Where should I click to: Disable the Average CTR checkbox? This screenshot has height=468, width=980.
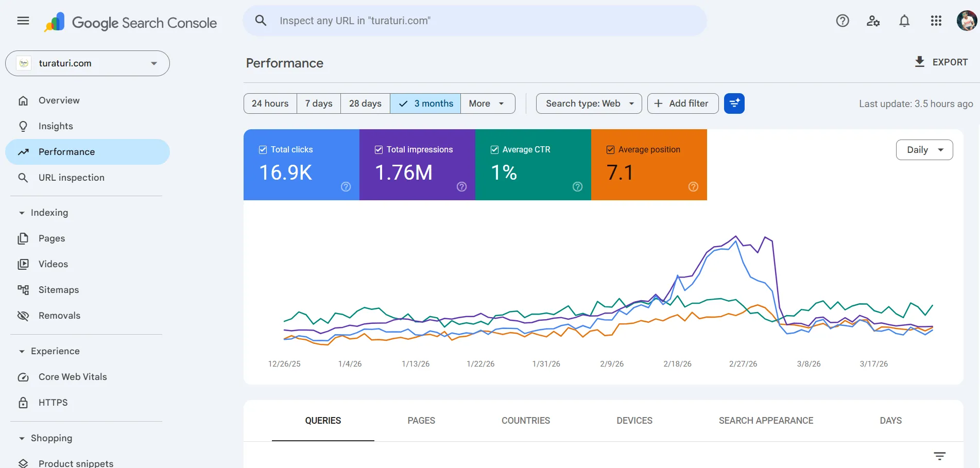pyautogui.click(x=495, y=150)
